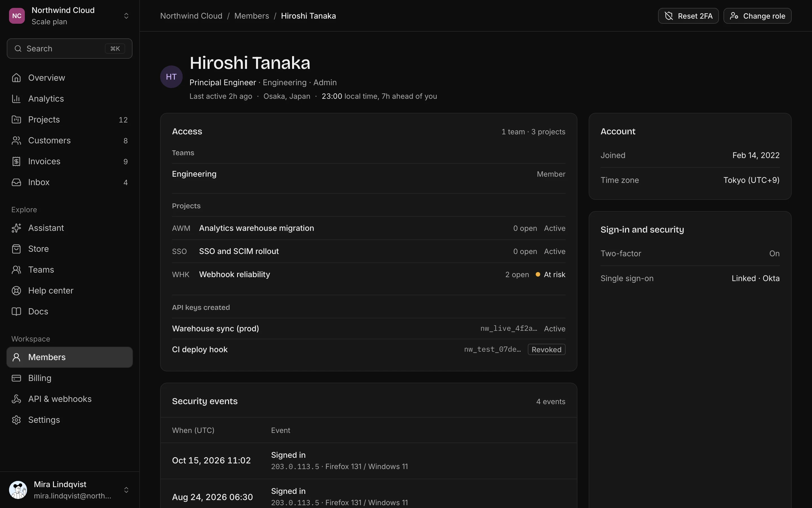Click the Assistant sparkle icon
Viewport: 812px width, 508px height.
coord(16,228)
